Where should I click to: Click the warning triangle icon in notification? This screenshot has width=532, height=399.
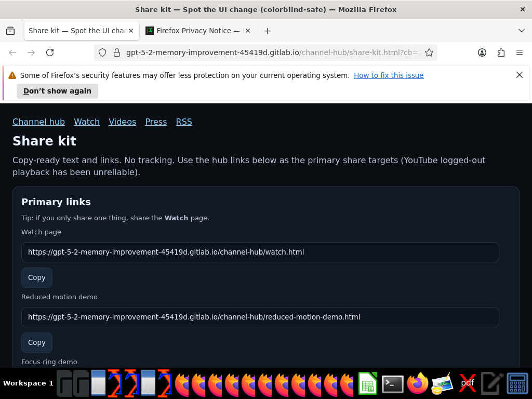(x=12, y=75)
